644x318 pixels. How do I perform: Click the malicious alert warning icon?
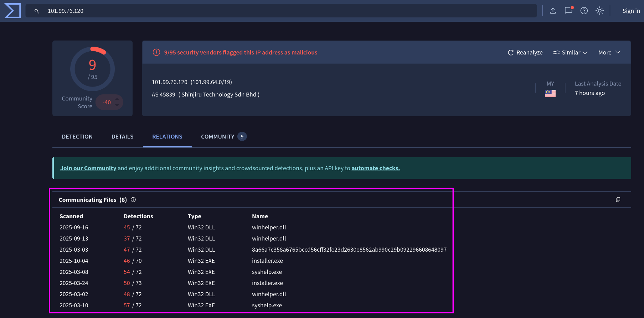coord(156,52)
